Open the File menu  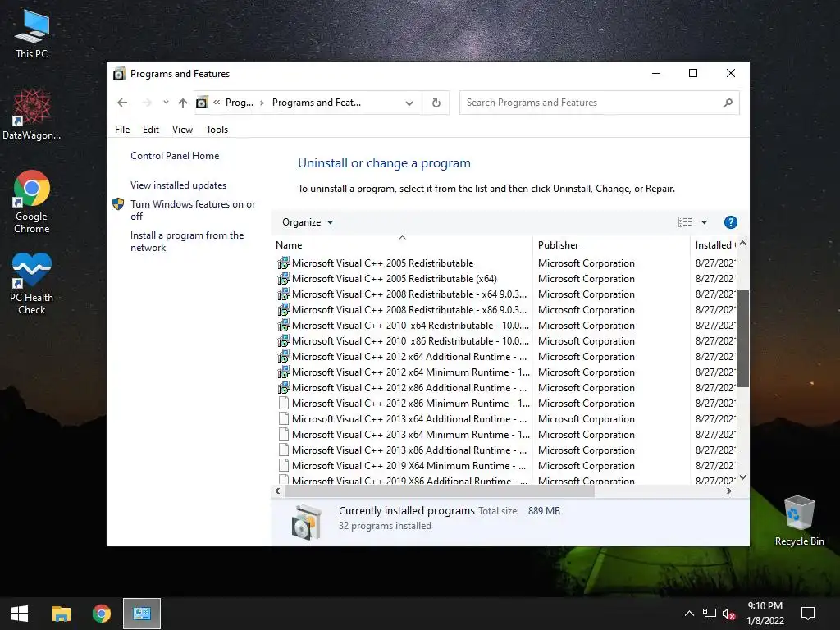[x=122, y=129]
